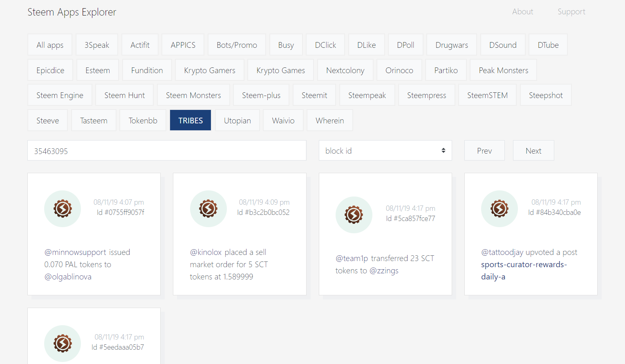The image size is (625, 364).
Task: Click the @team1p transferred 23 SCT text
Action: pyautogui.click(x=385, y=264)
